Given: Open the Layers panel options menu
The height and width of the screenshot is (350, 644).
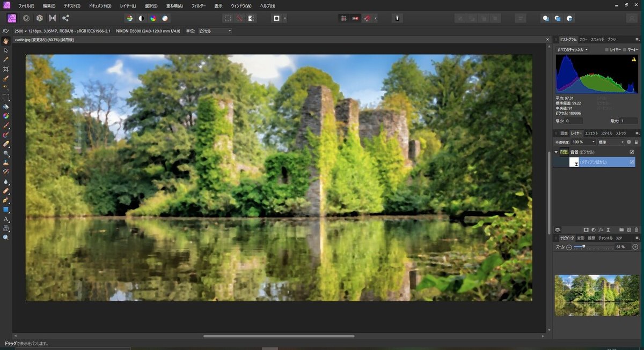Looking at the screenshot, I should tap(637, 133).
